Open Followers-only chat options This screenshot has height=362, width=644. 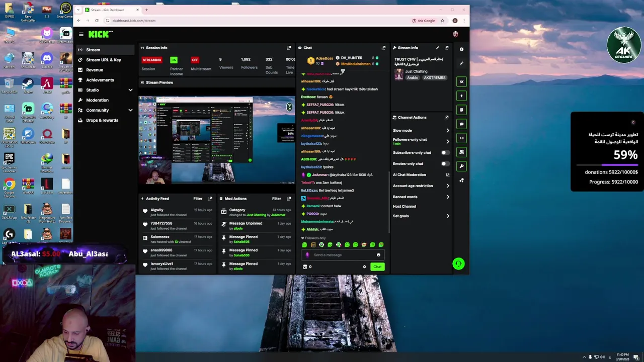point(421,141)
